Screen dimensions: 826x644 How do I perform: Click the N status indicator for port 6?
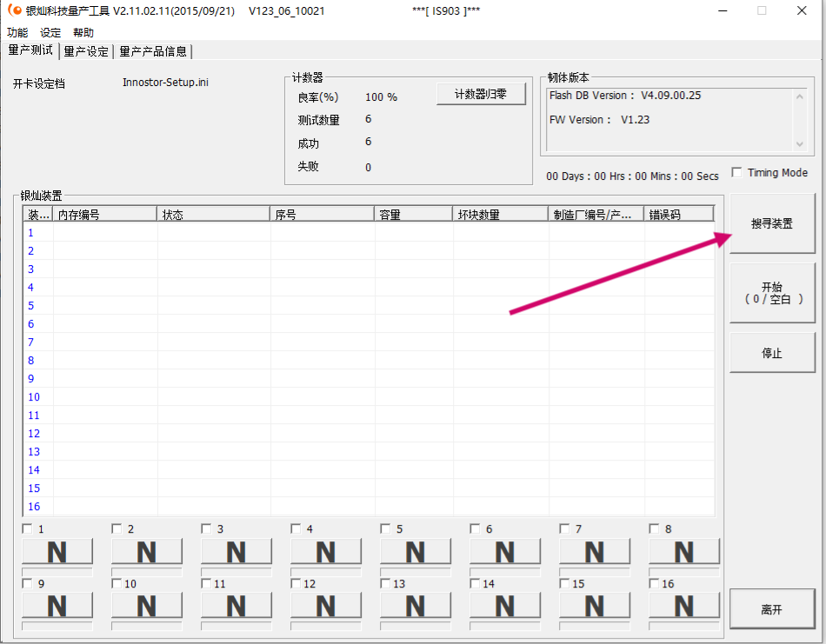coord(504,550)
